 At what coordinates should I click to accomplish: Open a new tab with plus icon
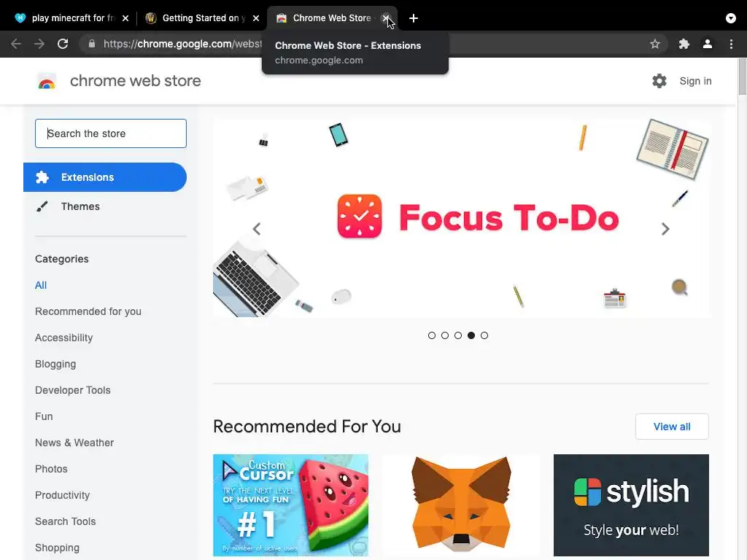click(x=414, y=18)
